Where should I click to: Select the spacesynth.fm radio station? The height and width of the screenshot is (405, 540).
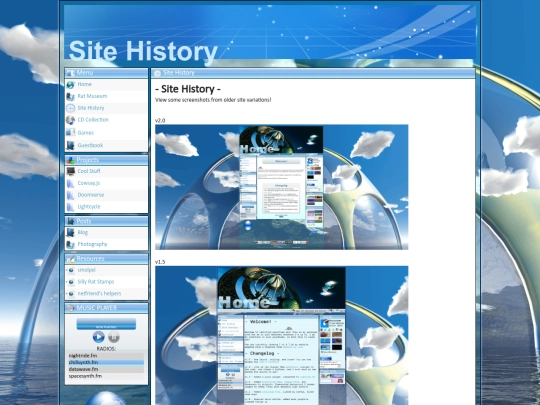click(106, 376)
